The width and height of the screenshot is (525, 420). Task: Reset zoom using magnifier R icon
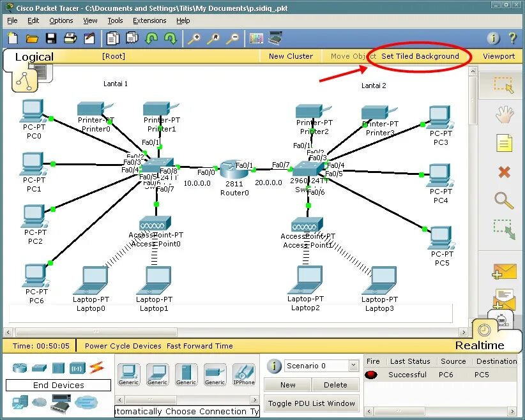[x=213, y=38]
